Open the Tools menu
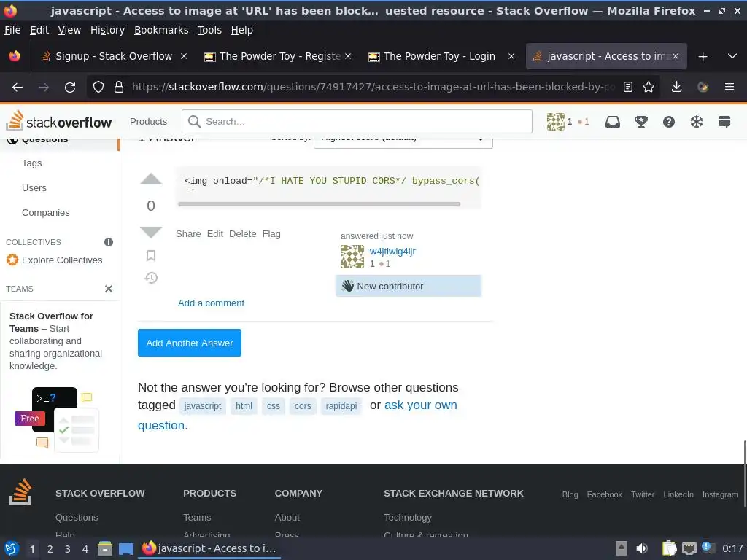Viewport: 747px width, 560px height. click(x=209, y=30)
